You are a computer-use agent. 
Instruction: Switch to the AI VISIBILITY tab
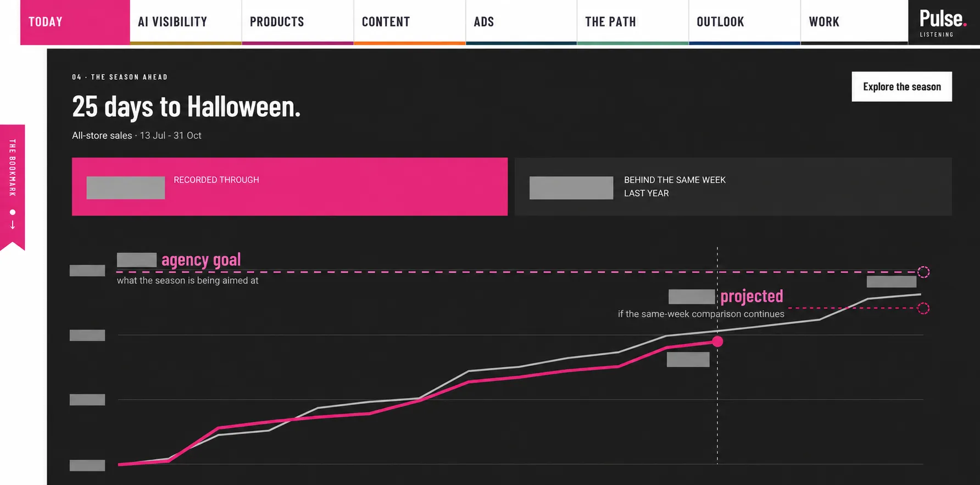point(186,22)
